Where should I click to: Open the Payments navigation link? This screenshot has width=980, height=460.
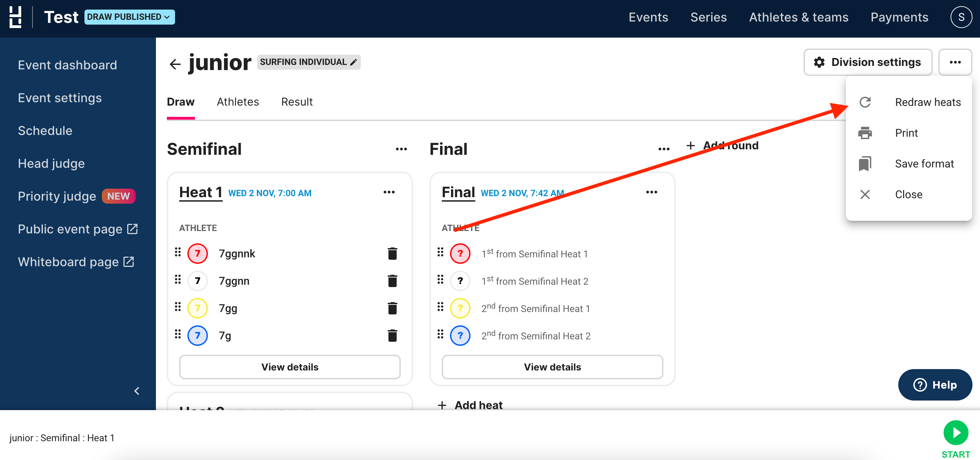click(x=899, y=17)
